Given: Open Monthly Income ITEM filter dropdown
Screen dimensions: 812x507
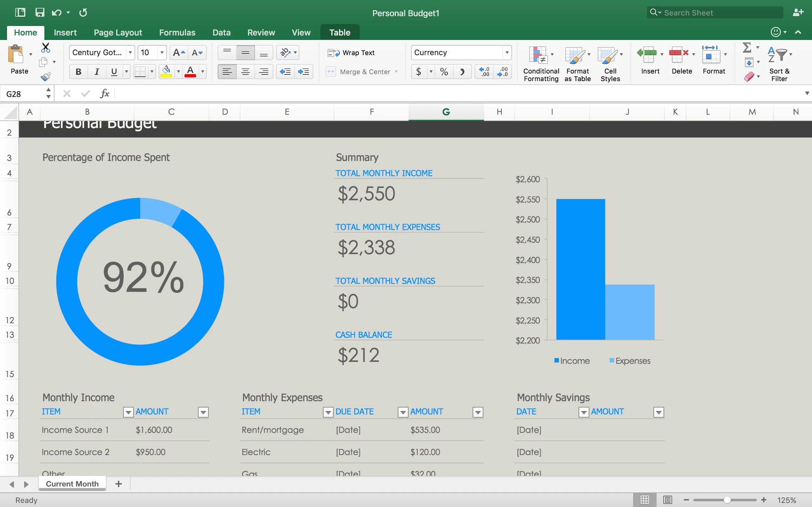Looking at the screenshot, I should 128,412.
